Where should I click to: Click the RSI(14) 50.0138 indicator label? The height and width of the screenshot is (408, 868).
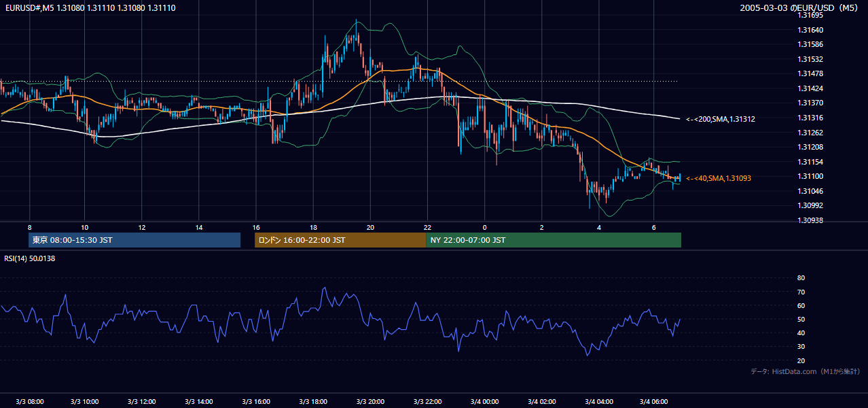coord(30,258)
